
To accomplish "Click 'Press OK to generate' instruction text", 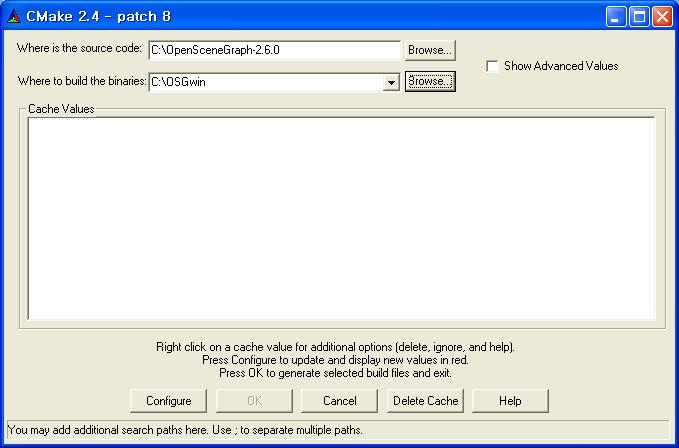I will coord(335,373).
